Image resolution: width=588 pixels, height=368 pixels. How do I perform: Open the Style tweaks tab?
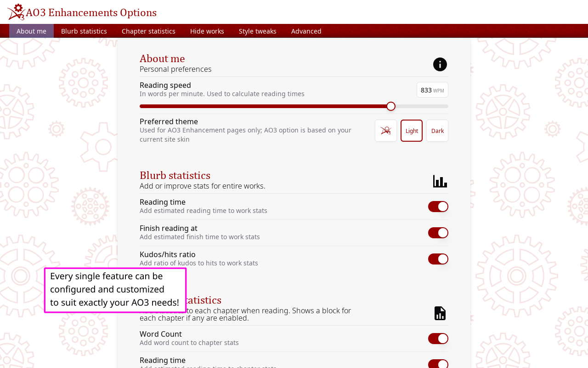click(257, 31)
